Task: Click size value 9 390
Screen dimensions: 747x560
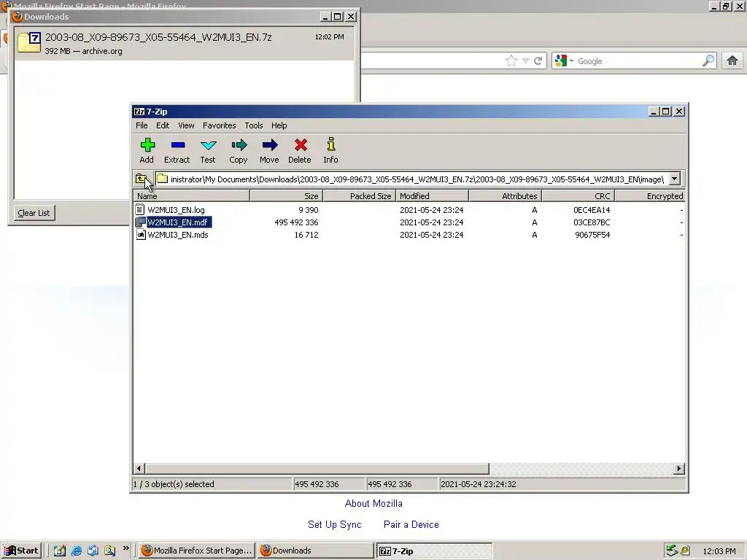Action: click(309, 210)
